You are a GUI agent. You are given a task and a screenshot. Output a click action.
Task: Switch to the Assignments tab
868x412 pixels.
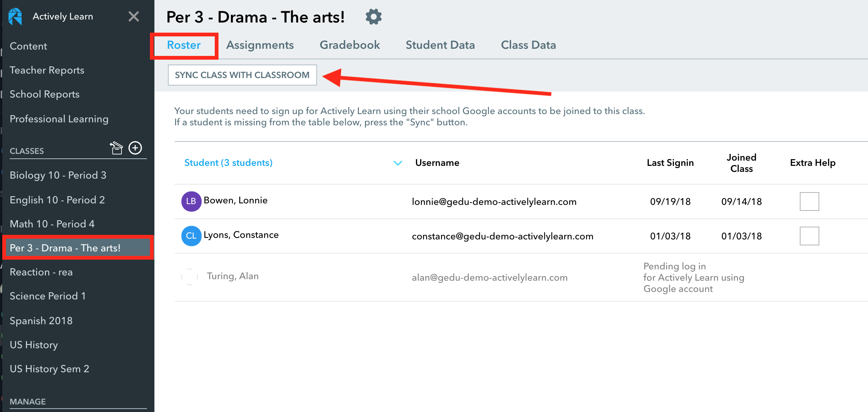click(260, 45)
